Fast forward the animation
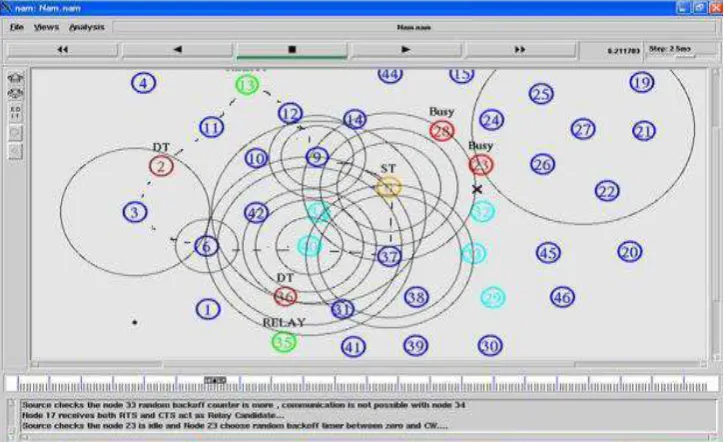Image resolution: width=727 pixels, height=442 pixels. (x=520, y=49)
